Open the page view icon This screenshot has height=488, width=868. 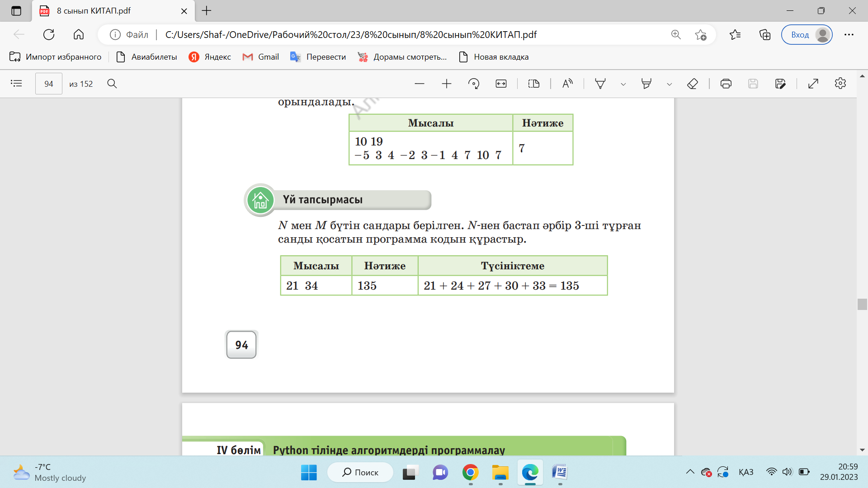coord(534,84)
